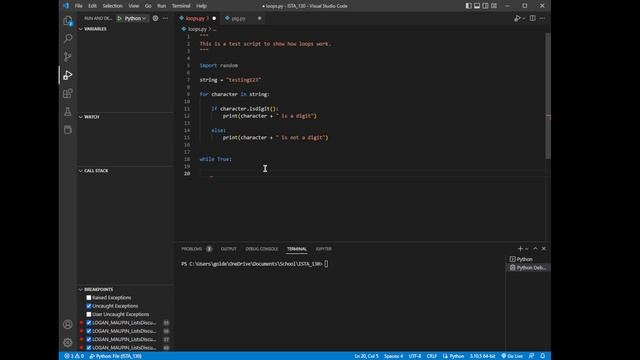This screenshot has height=360, width=640.
Task: Change the UTF-8 file encoding
Action: point(415,356)
